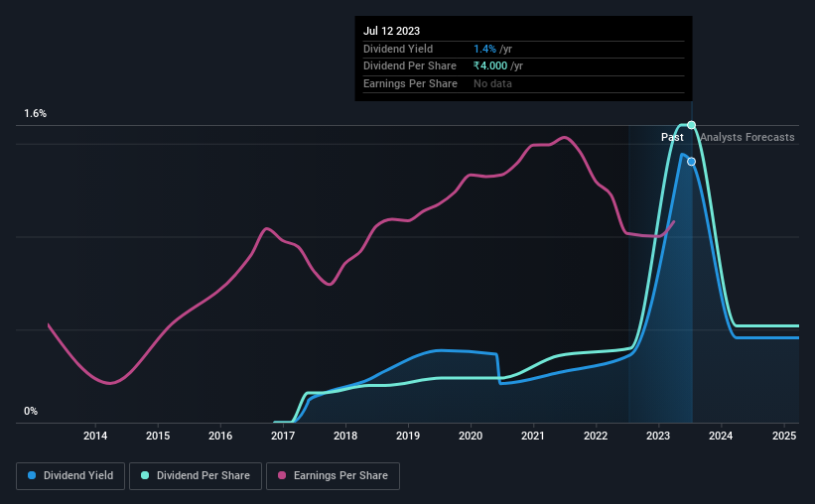Click the 1.6% y-axis label

point(35,113)
